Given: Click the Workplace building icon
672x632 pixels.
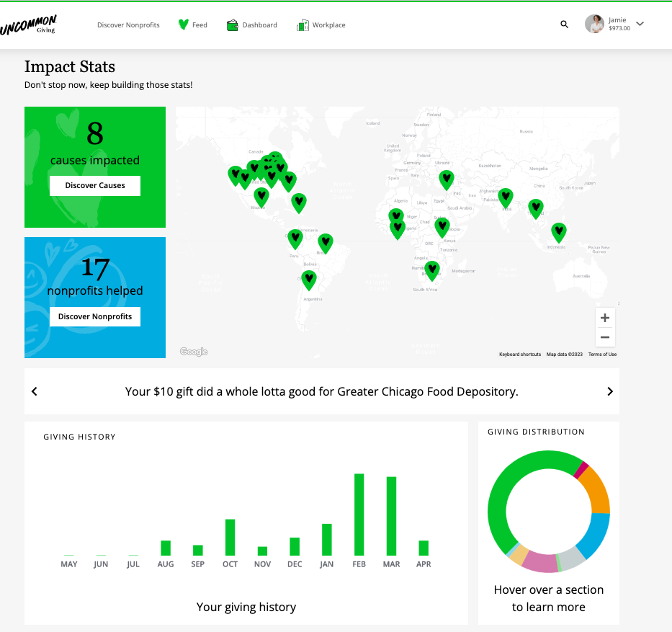Looking at the screenshot, I should (x=302, y=24).
